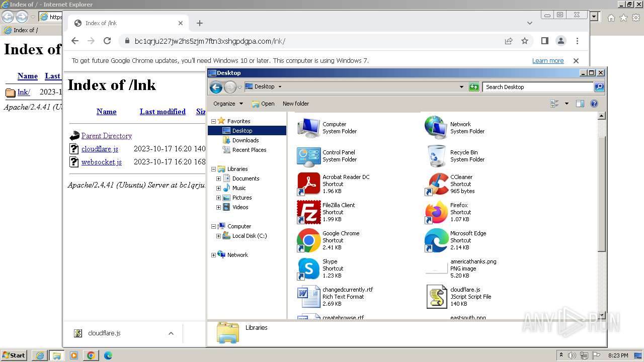644x362 pixels.
Task: Expand the Network tree node
Action: [x=213, y=255]
